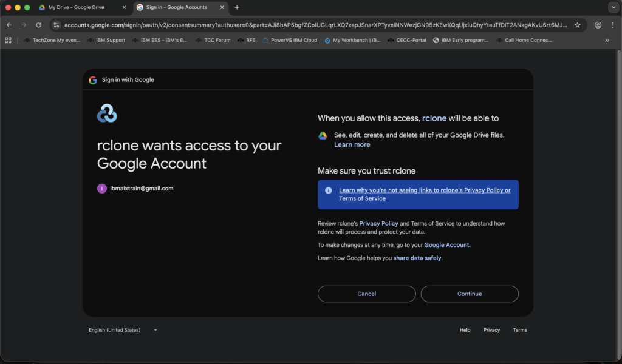View site information icon in address bar
Screen dimensions: 622x364
(56, 25)
